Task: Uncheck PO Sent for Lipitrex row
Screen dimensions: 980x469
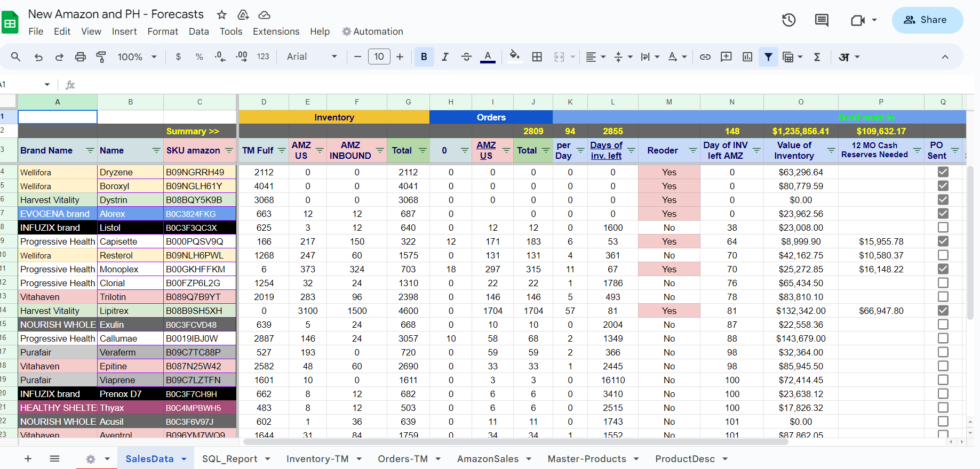Action: [x=943, y=310]
